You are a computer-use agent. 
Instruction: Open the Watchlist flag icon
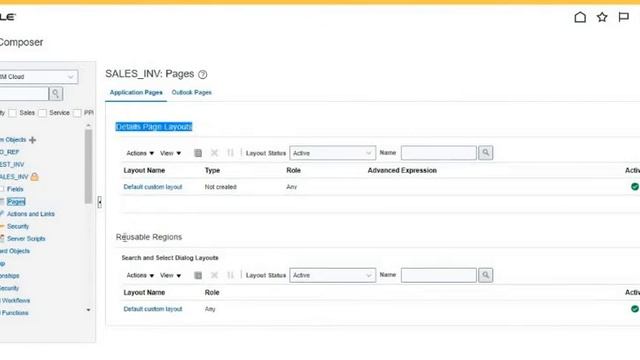623,17
